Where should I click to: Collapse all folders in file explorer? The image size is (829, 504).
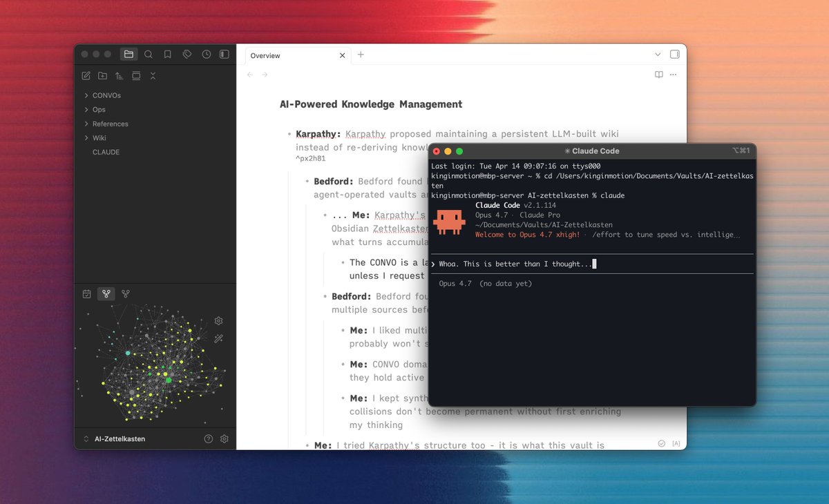point(153,75)
